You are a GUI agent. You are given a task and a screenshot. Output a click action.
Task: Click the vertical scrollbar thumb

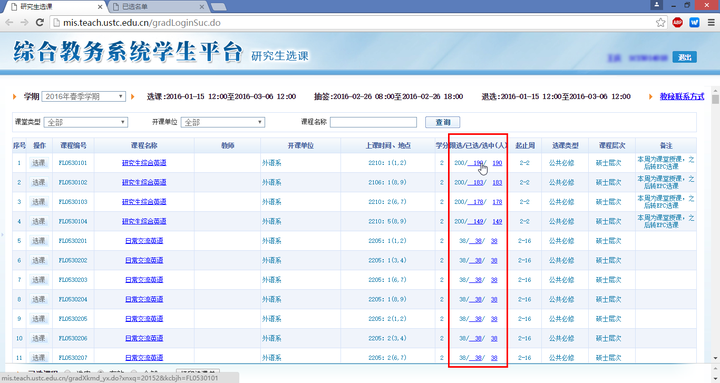pyautogui.click(x=715, y=99)
